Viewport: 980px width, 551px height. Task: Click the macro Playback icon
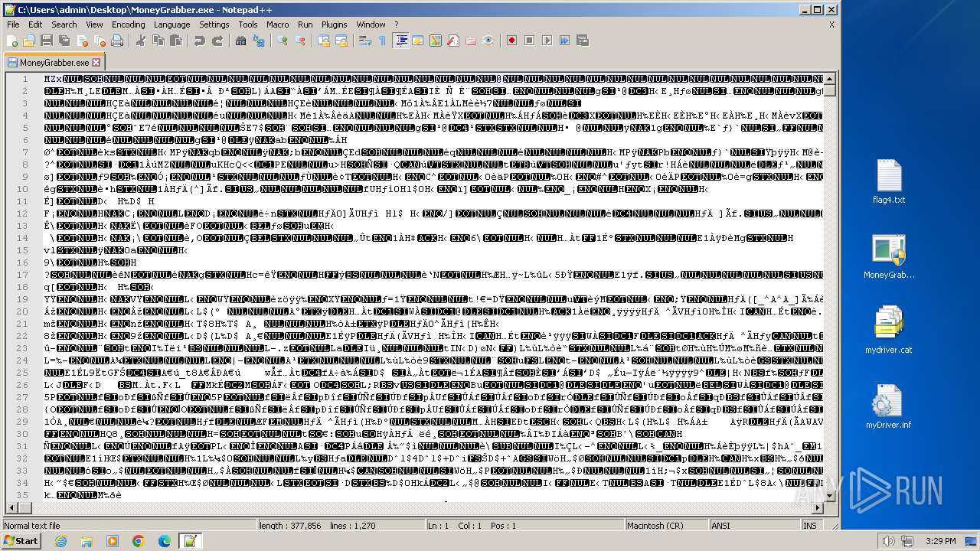[547, 41]
